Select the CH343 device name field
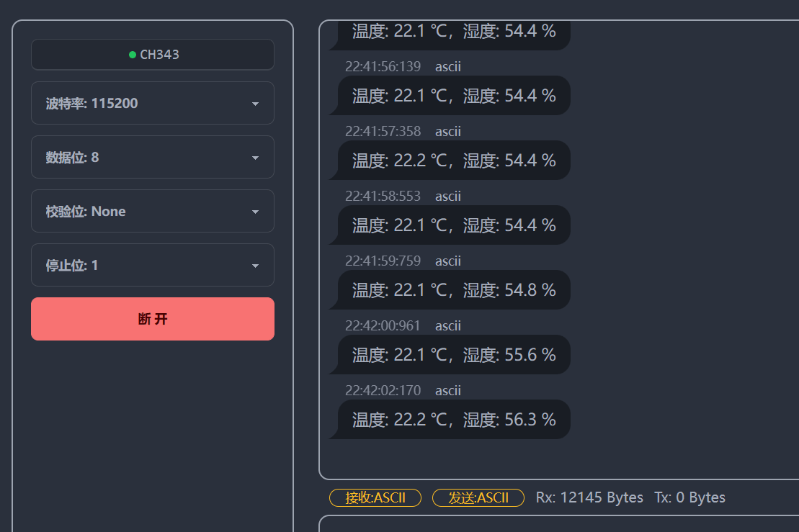The width and height of the screenshot is (799, 532). [x=152, y=54]
